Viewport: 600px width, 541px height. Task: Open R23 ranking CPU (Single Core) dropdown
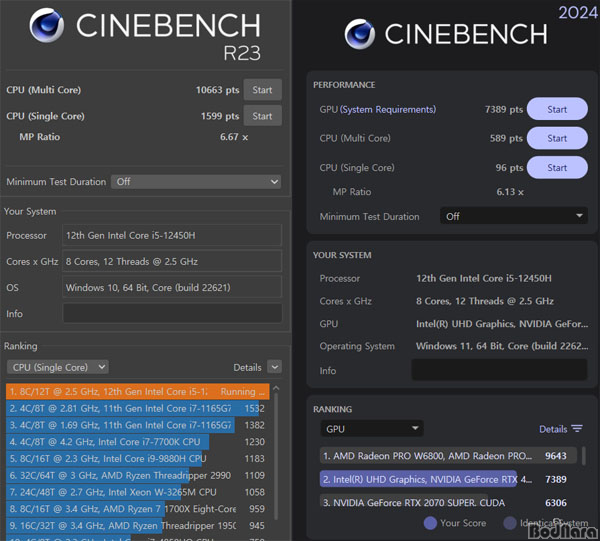pos(58,367)
